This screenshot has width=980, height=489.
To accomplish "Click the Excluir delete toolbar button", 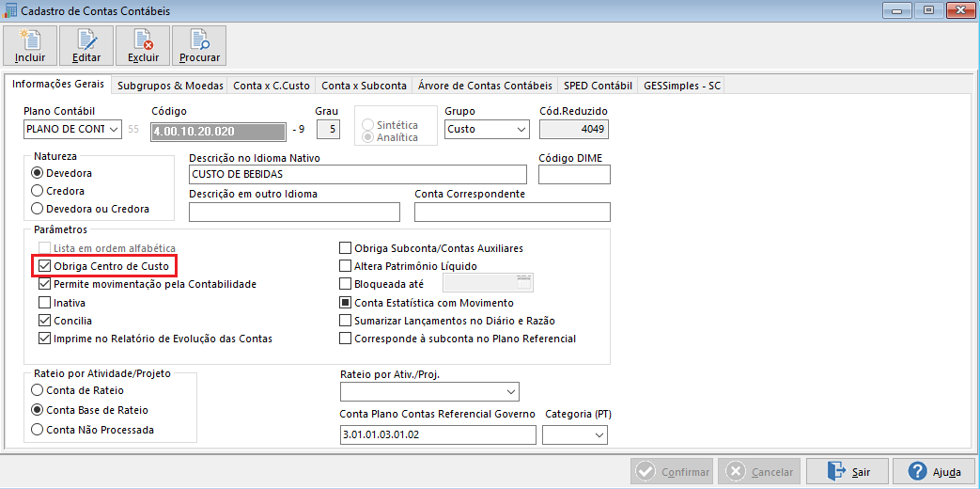I will (143, 46).
